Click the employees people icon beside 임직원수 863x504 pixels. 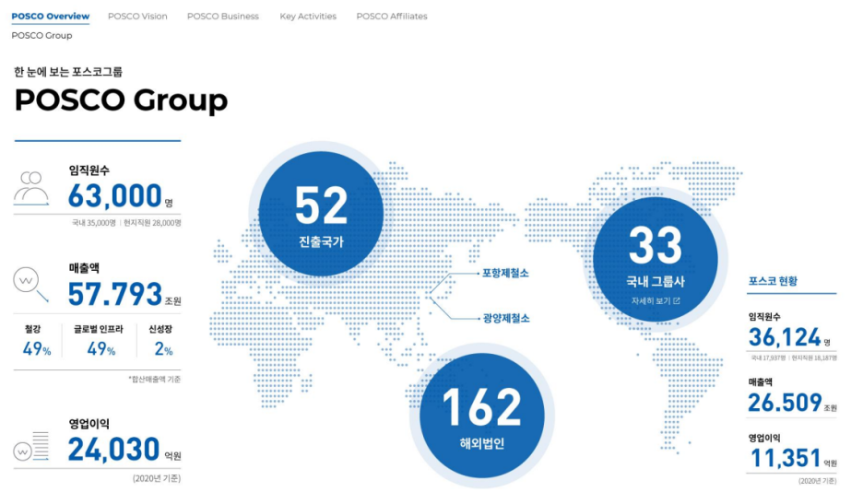click(x=30, y=189)
